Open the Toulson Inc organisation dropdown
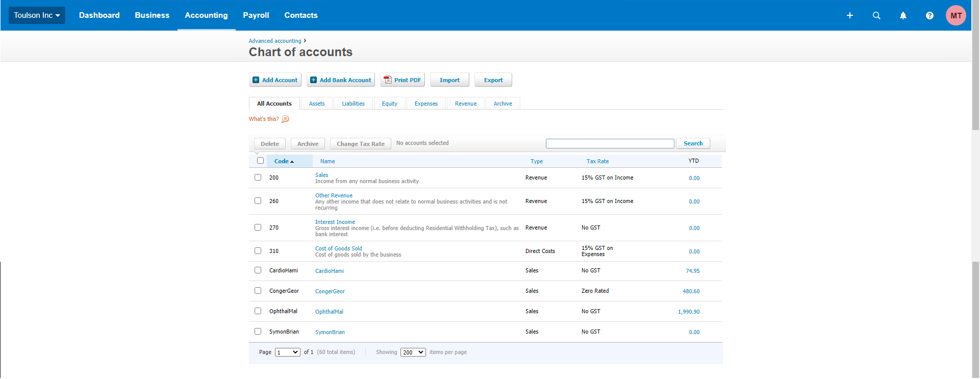 (37, 15)
